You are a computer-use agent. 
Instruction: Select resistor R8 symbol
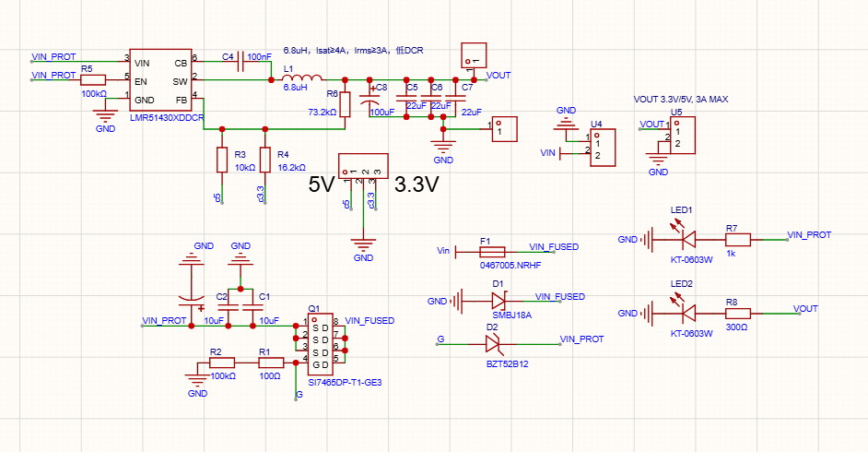tap(738, 314)
